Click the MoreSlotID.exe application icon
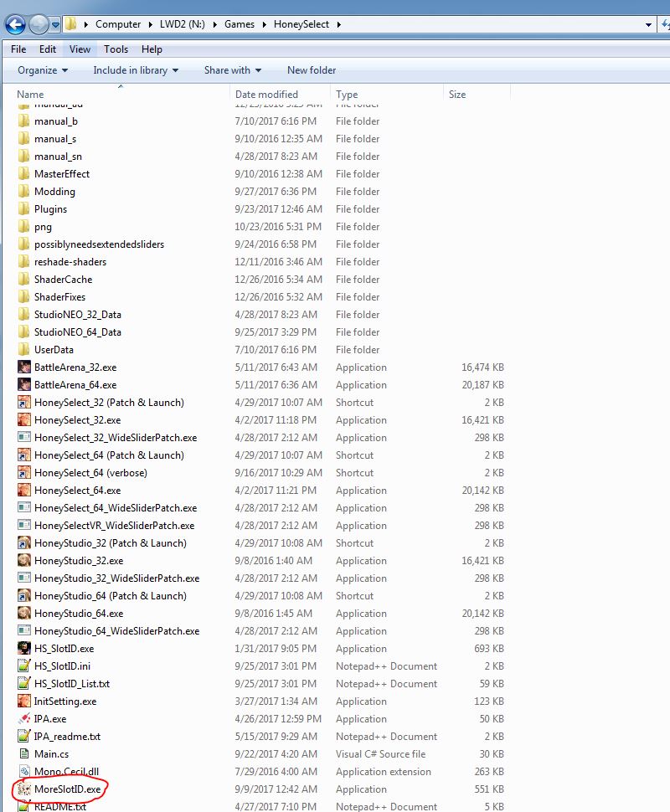The width and height of the screenshot is (670, 812). (23, 789)
